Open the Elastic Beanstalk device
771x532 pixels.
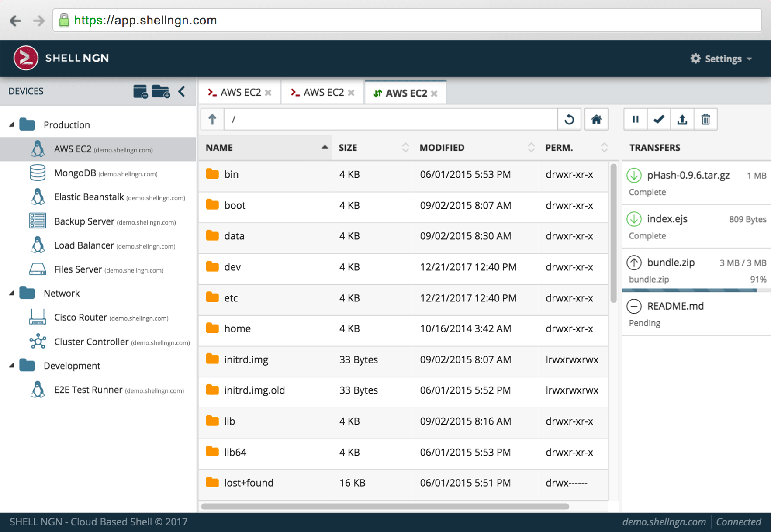point(98,197)
